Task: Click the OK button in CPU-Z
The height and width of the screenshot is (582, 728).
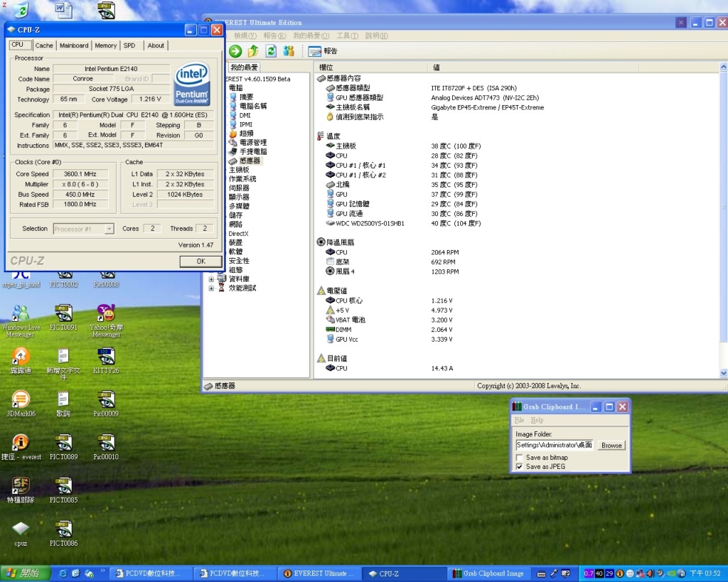Action: coord(200,262)
